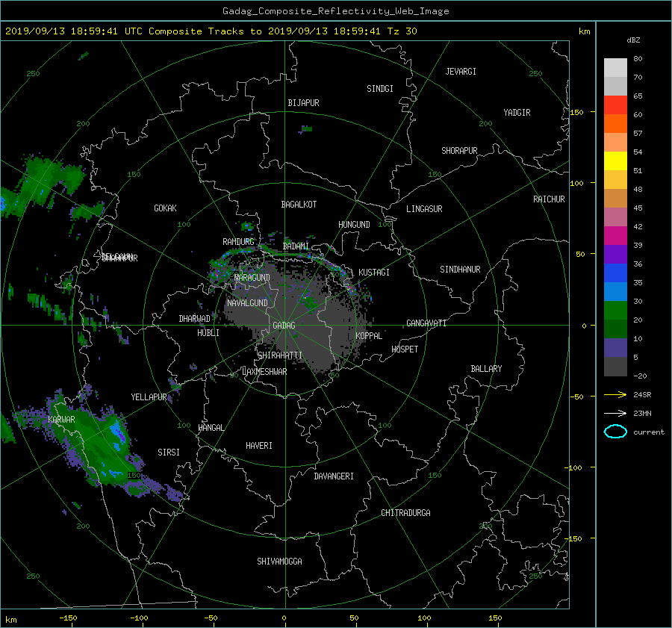
Task: Select the SHIVAMOGGA label
Action: tap(279, 561)
